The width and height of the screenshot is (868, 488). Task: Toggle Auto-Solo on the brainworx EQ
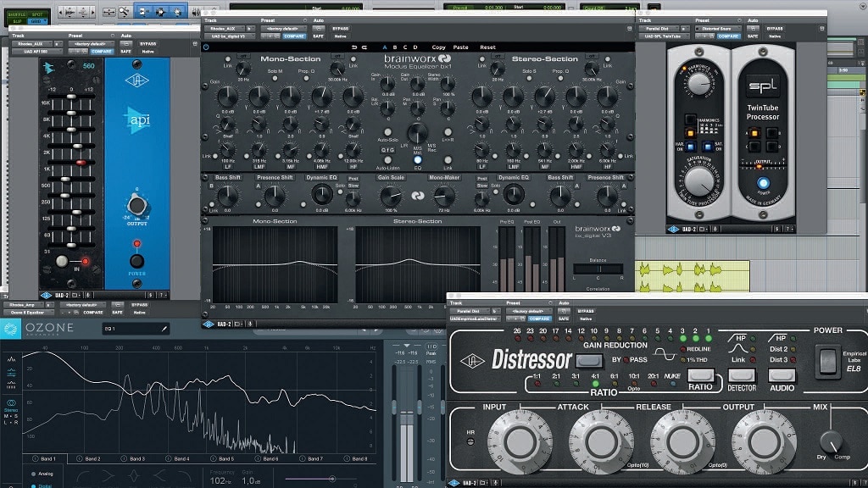coord(387,132)
